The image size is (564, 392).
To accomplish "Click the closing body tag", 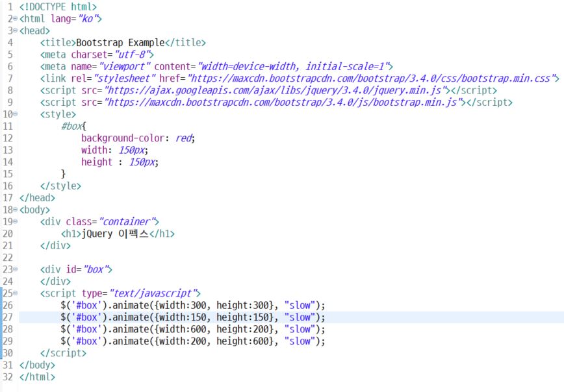I will coord(38,365).
